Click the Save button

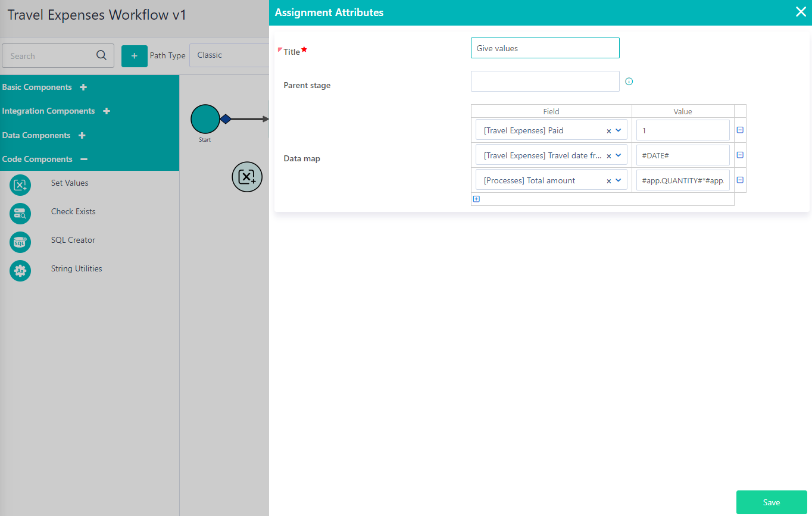[x=771, y=502]
